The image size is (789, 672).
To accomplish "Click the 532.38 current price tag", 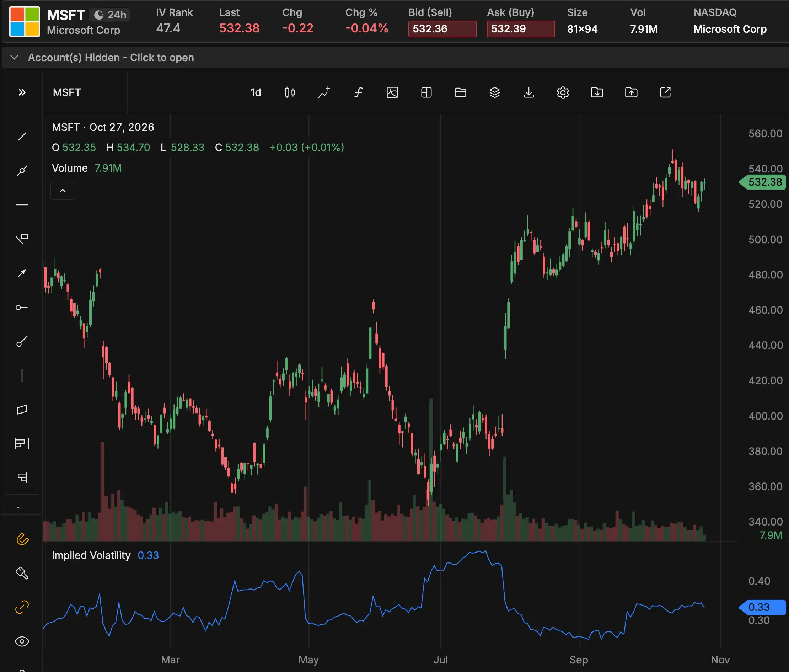I will 763,182.
